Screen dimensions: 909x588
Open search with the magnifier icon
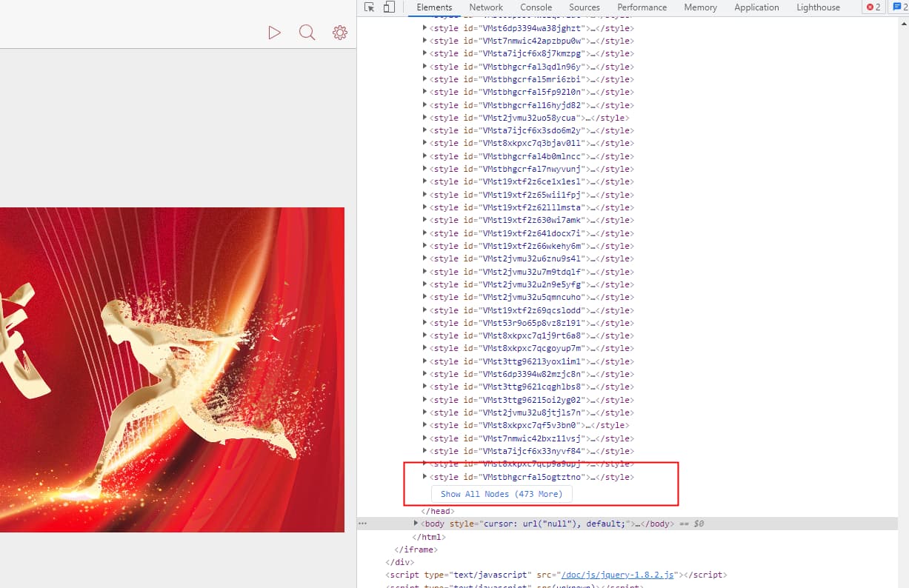pyautogui.click(x=307, y=33)
